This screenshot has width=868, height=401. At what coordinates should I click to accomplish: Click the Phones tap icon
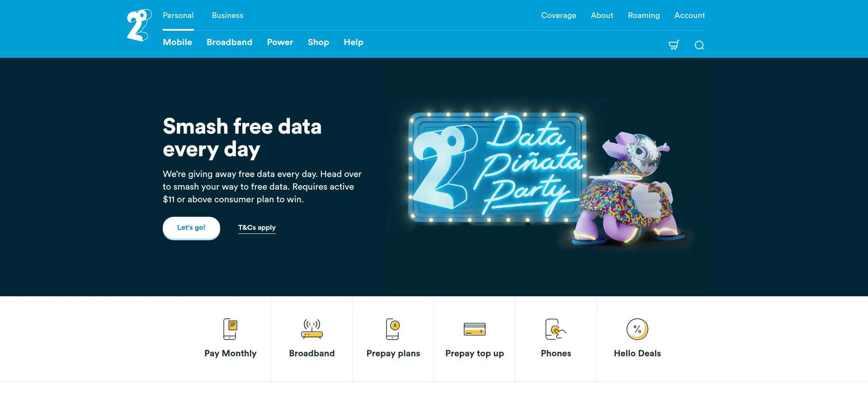coord(556,329)
